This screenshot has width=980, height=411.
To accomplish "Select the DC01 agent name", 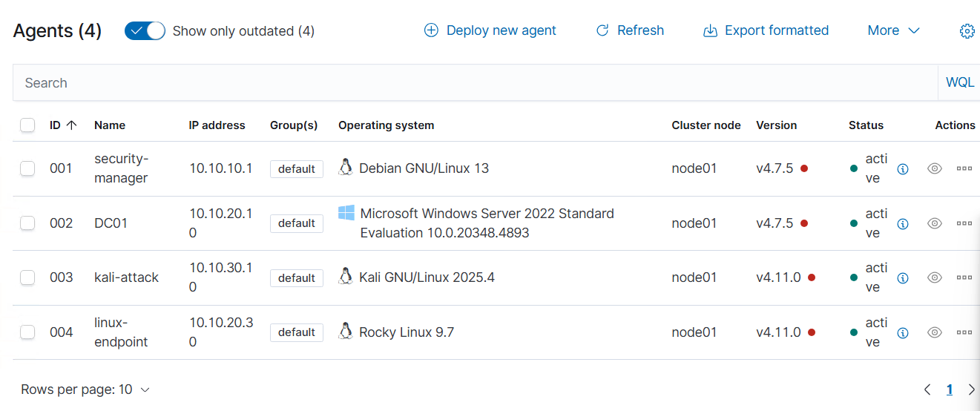I will pyautogui.click(x=111, y=223).
